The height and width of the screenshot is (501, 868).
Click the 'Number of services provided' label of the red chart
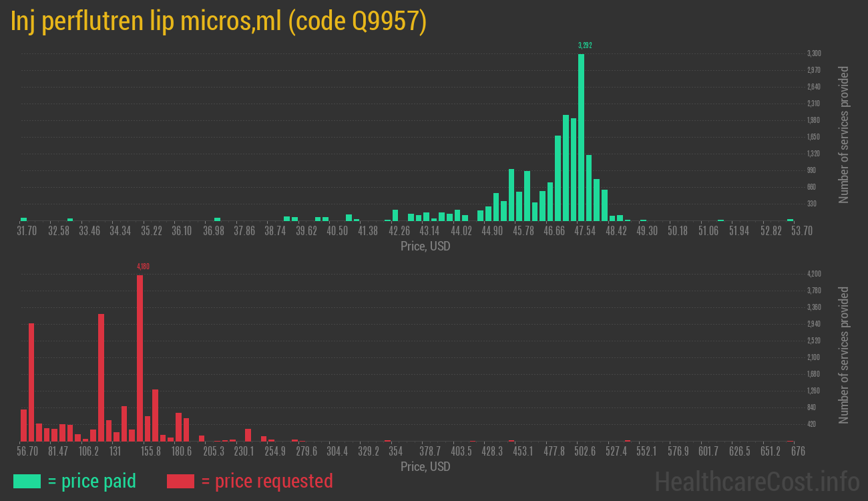(844, 355)
